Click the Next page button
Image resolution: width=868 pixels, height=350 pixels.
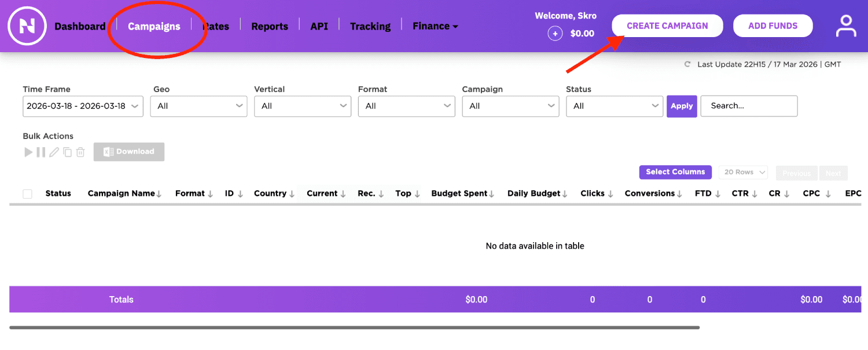point(833,173)
